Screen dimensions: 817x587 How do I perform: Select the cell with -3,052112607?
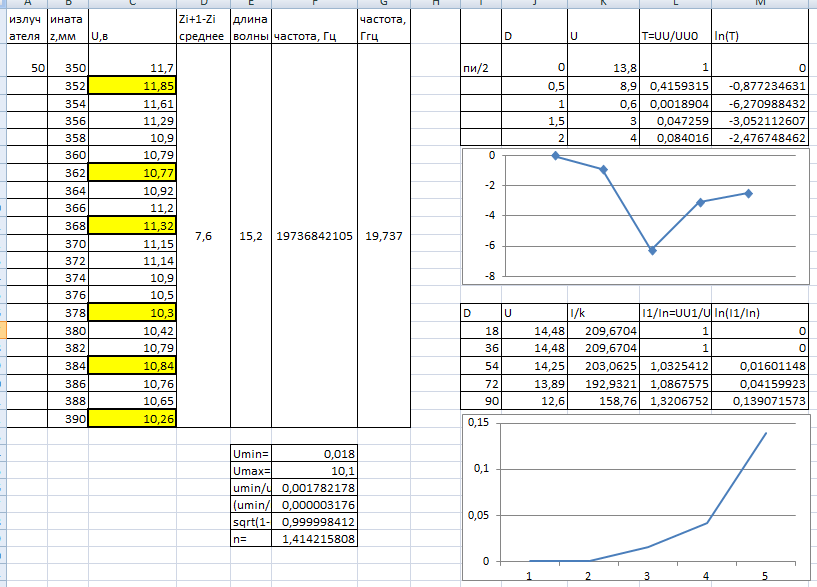tap(760, 121)
